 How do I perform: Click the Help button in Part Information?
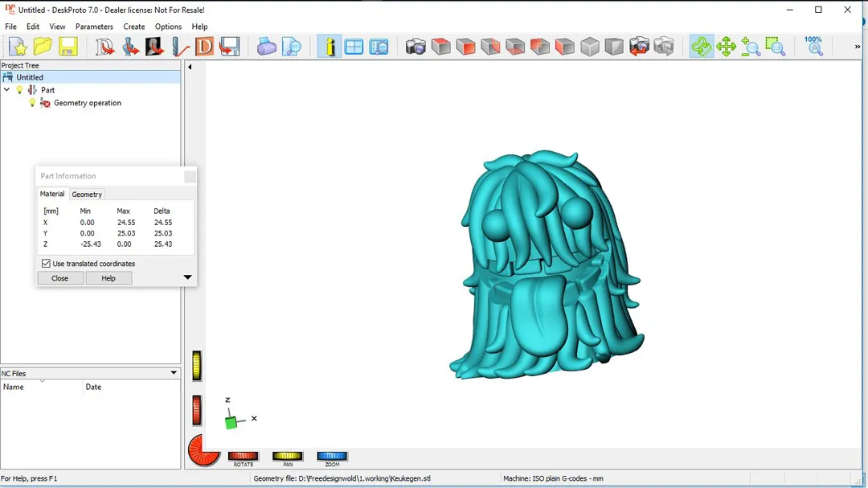[108, 278]
